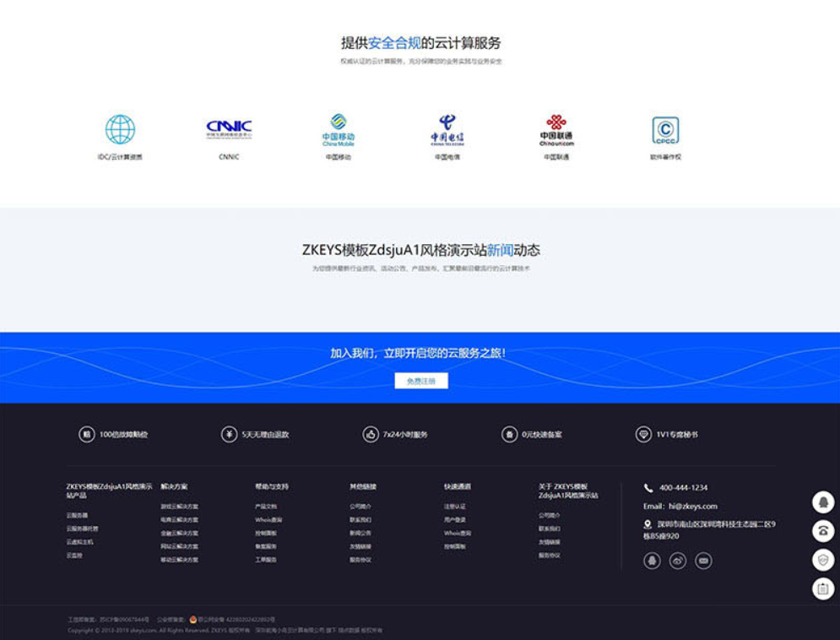
Task: Open the footer QQ circle icon
Action: click(652, 561)
